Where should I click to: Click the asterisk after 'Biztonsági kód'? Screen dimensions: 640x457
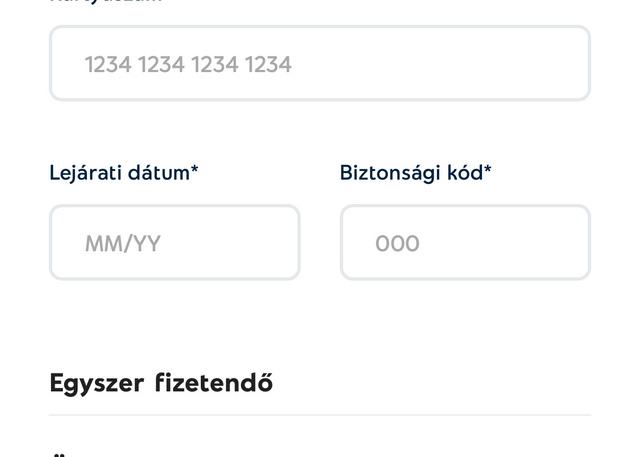488,170
